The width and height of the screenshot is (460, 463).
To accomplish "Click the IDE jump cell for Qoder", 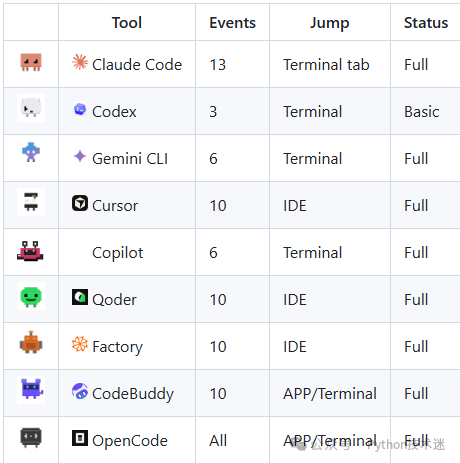I will point(295,300).
